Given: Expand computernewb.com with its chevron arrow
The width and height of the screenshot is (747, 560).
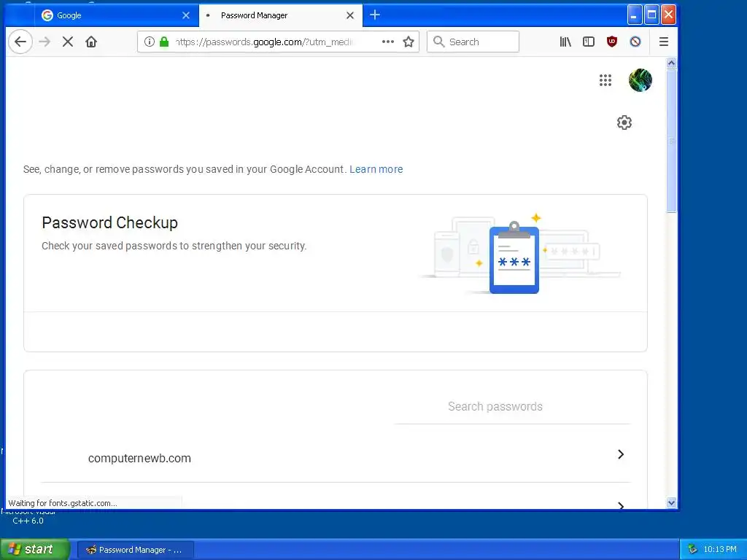Looking at the screenshot, I should pos(621,454).
